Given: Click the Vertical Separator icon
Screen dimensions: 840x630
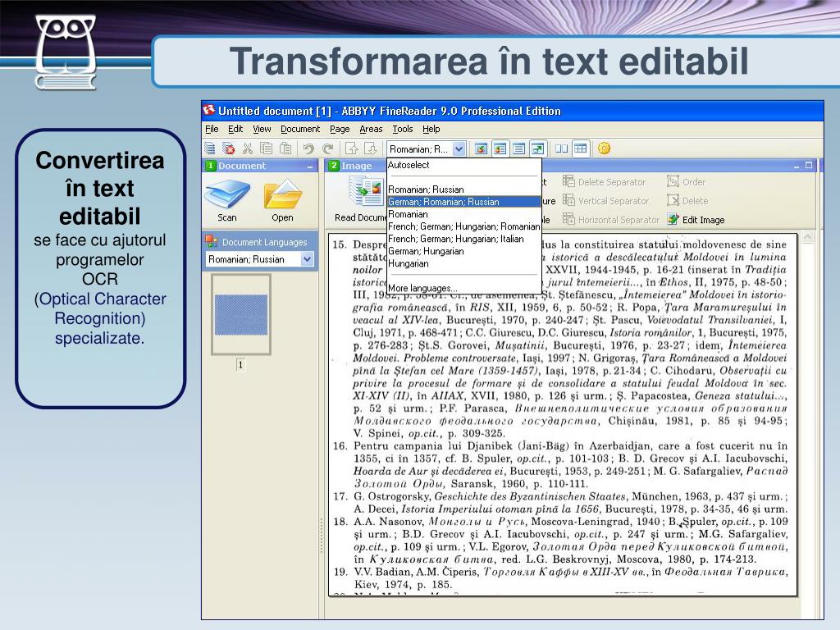Looking at the screenshot, I should [x=568, y=200].
